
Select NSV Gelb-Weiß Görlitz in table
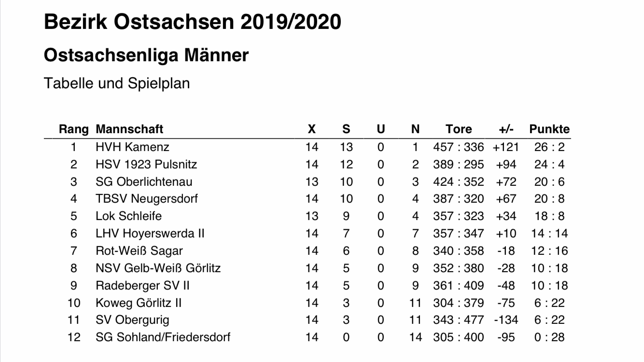click(158, 268)
